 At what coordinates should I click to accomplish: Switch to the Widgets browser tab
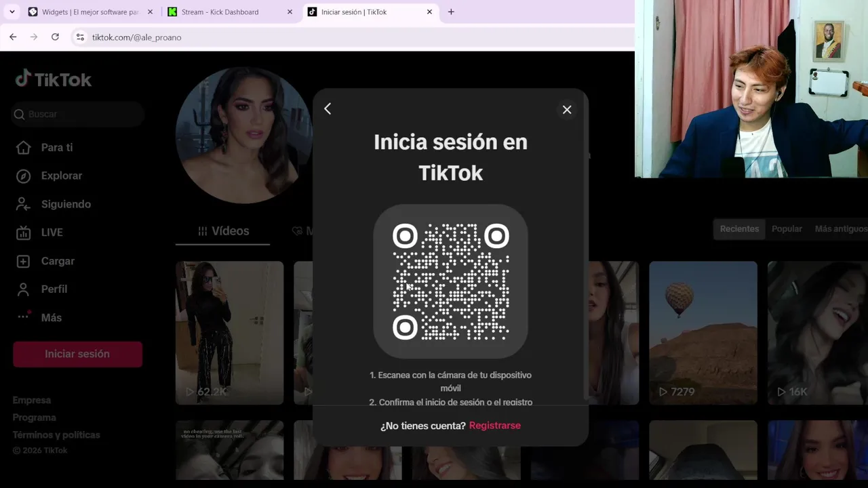click(90, 12)
